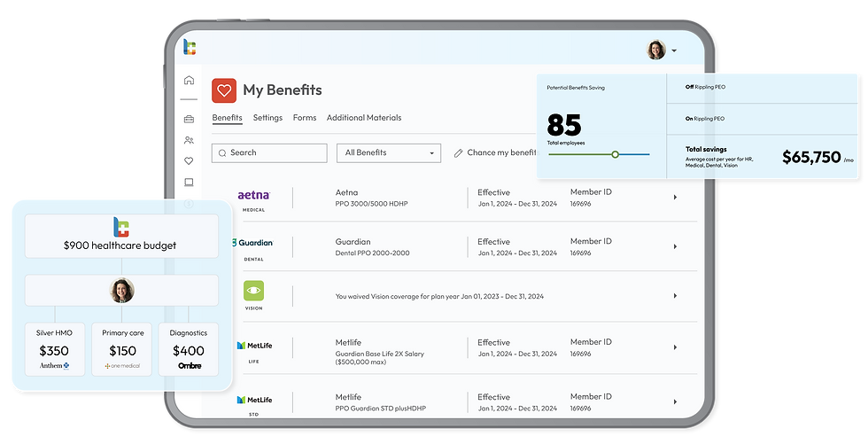Click the Off Rippling PEO row
The image size is (868, 444).
[762, 88]
